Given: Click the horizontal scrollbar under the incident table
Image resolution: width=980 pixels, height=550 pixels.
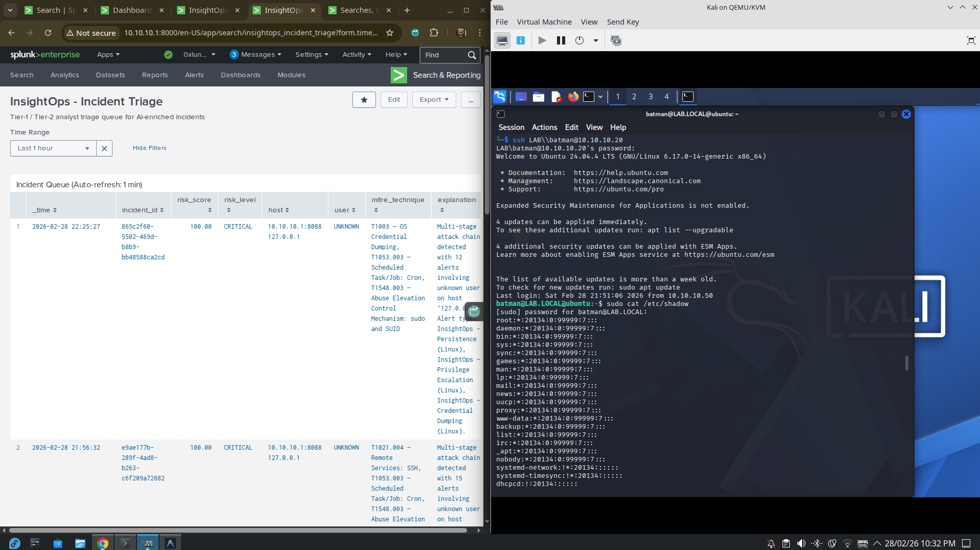Looking at the screenshot, I should [x=238, y=530].
